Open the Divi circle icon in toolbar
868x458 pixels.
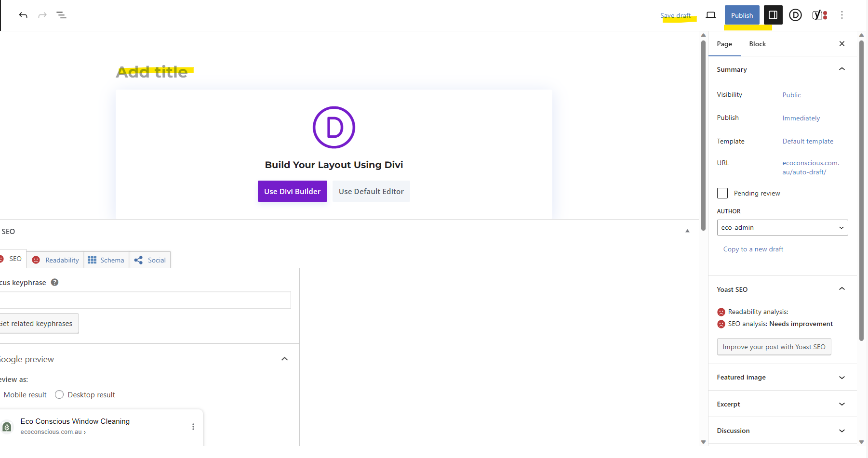[x=796, y=15]
